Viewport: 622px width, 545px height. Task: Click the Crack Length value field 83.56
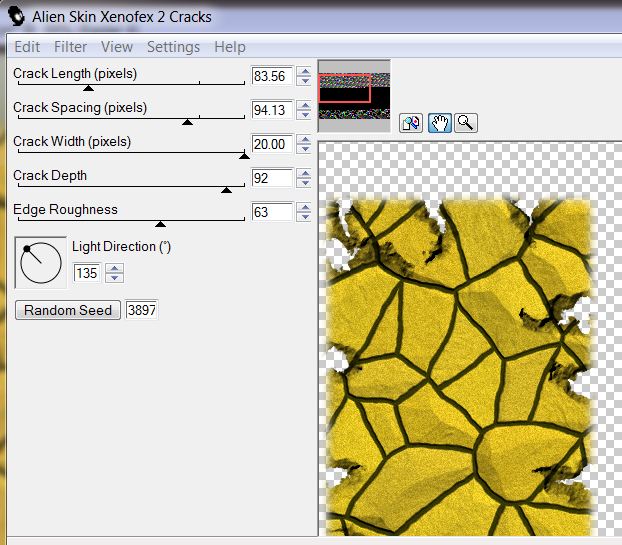click(272, 76)
